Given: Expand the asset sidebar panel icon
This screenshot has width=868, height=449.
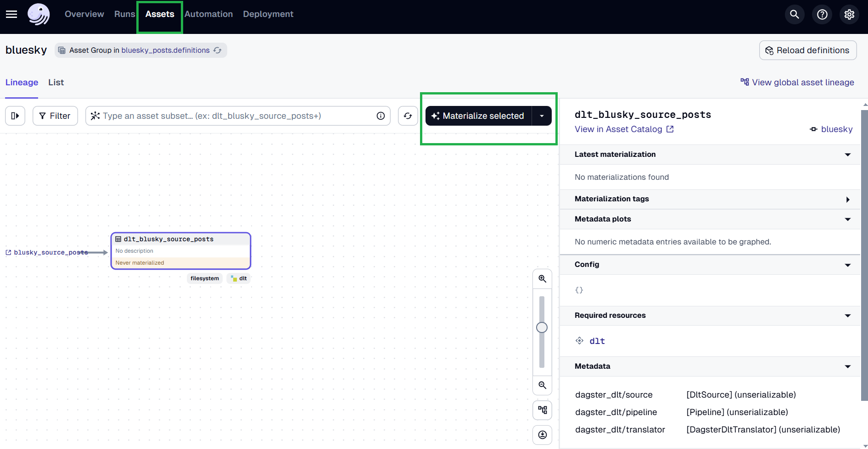Looking at the screenshot, I should (15, 116).
